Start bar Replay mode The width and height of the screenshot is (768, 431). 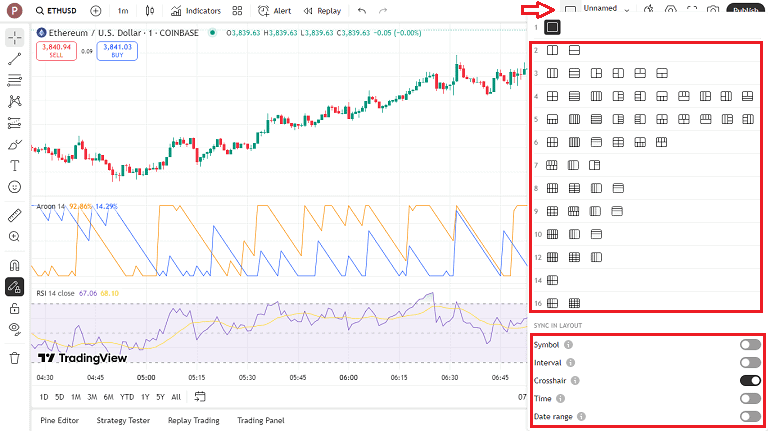[322, 11]
